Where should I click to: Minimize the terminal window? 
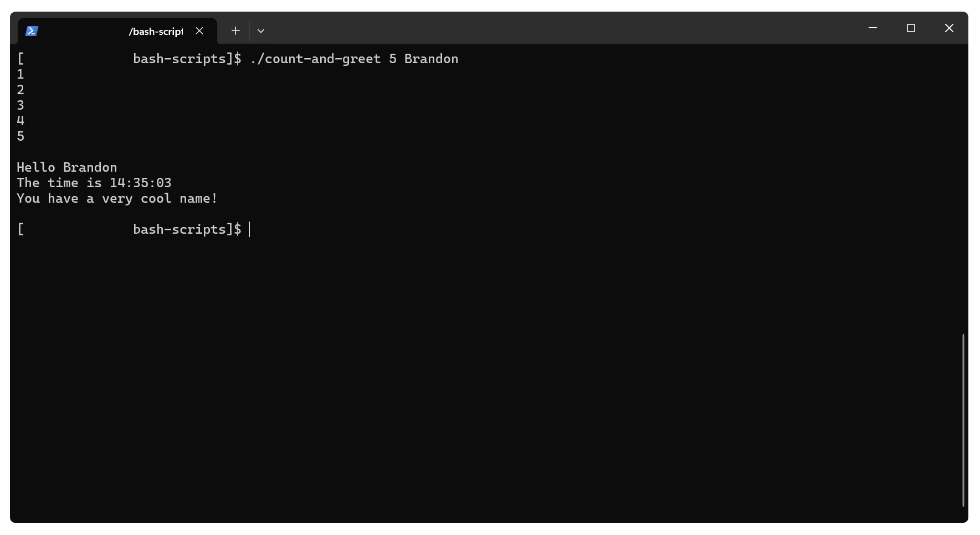click(x=873, y=28)
